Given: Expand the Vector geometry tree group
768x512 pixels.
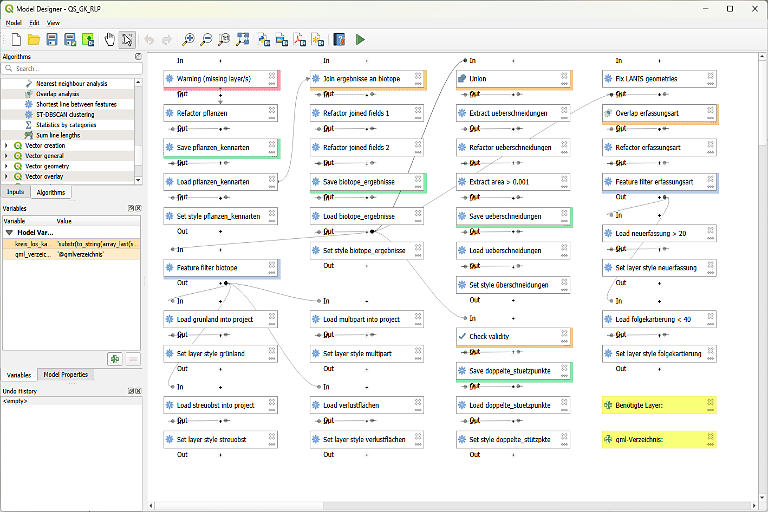Looking at the screenshot, I should 7,166.
